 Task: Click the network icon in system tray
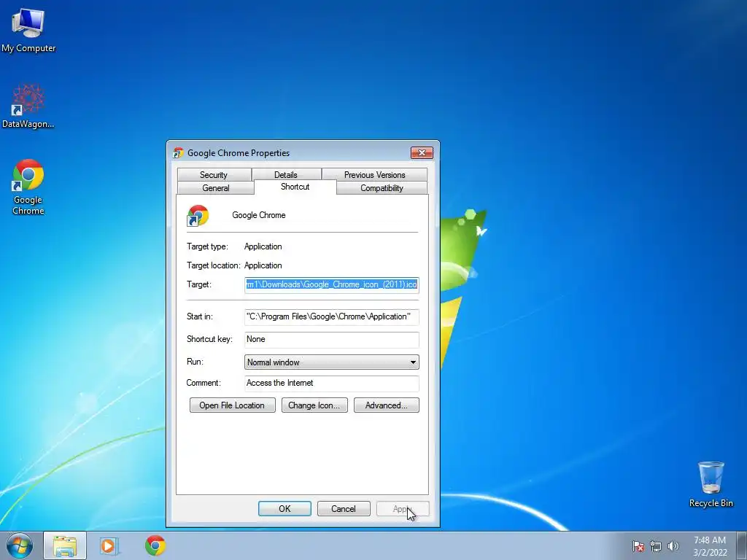[x=656, y=546]
